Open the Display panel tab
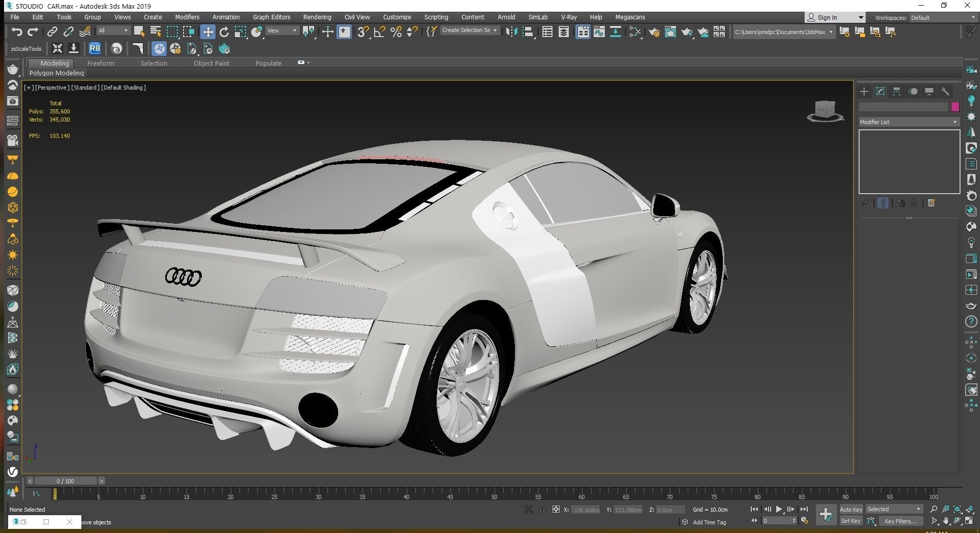 [x=929, y=92]
